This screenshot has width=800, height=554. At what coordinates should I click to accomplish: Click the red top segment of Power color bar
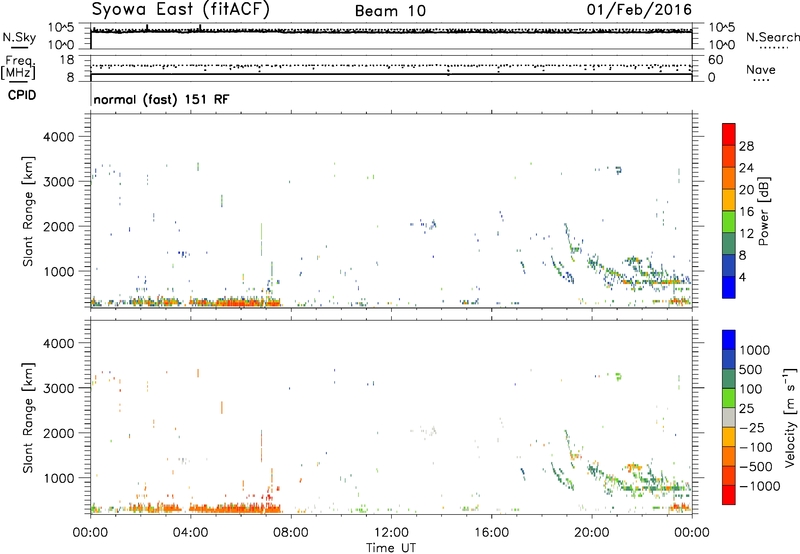(729, 134)
